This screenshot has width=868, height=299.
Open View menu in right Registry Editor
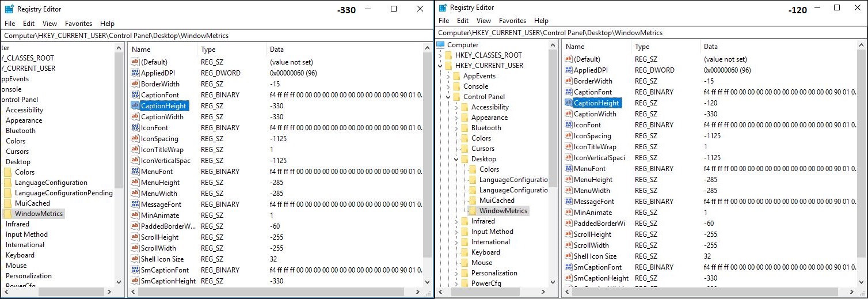(484, 21)
